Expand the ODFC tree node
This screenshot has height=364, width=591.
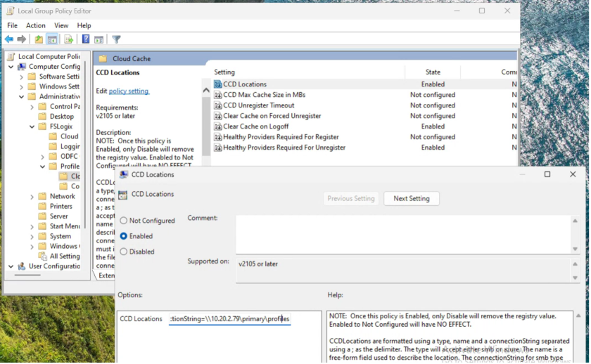point(43,157)
